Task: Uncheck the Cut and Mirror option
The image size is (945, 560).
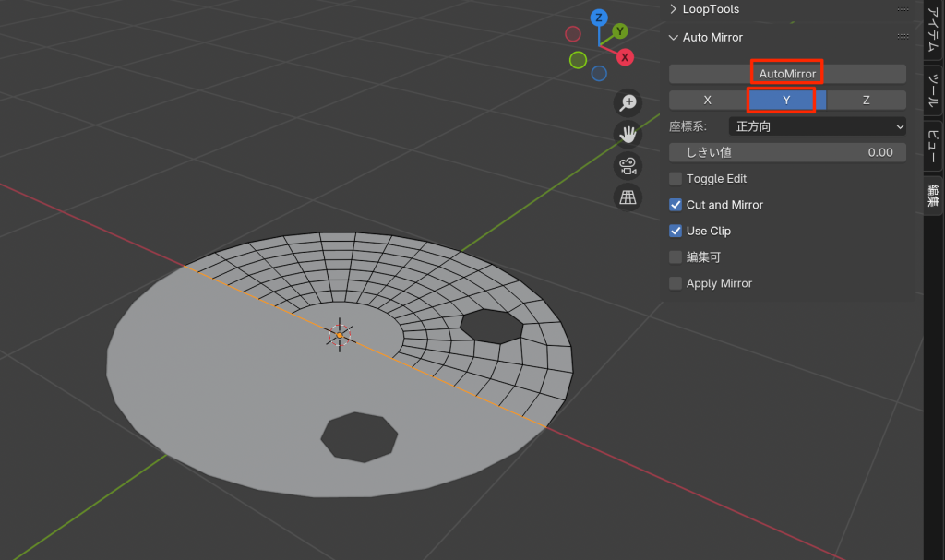Action: tap(676, 205)
